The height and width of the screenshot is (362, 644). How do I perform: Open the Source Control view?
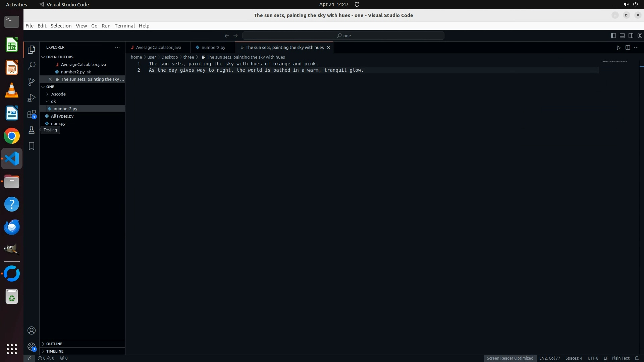[x=32, y=82]
